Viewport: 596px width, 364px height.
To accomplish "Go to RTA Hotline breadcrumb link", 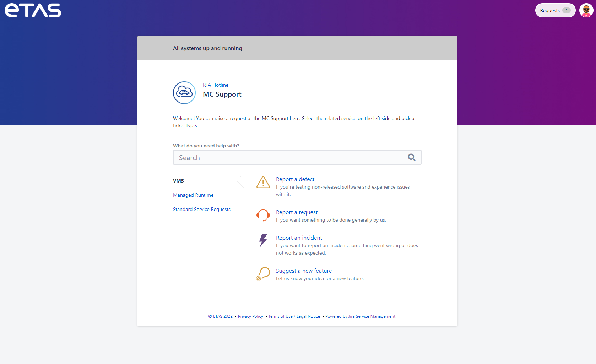I will pyautogui.click(x=216, y=85).
